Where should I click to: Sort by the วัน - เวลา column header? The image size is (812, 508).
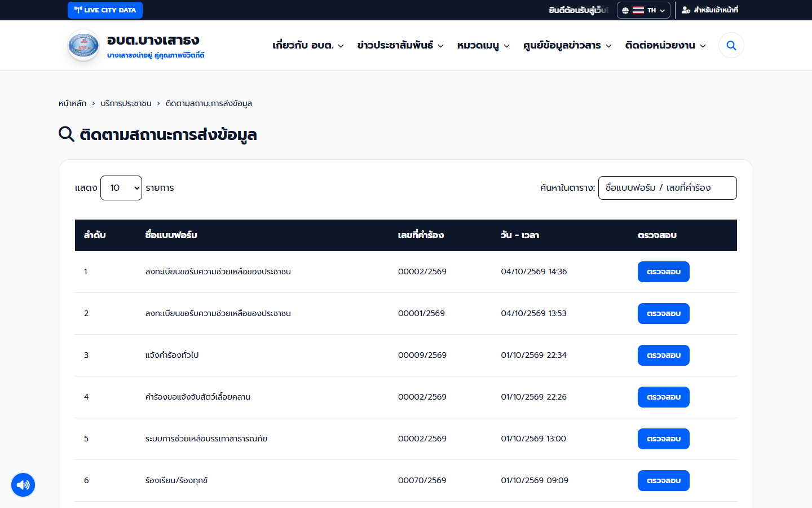(x=520, y=235)
